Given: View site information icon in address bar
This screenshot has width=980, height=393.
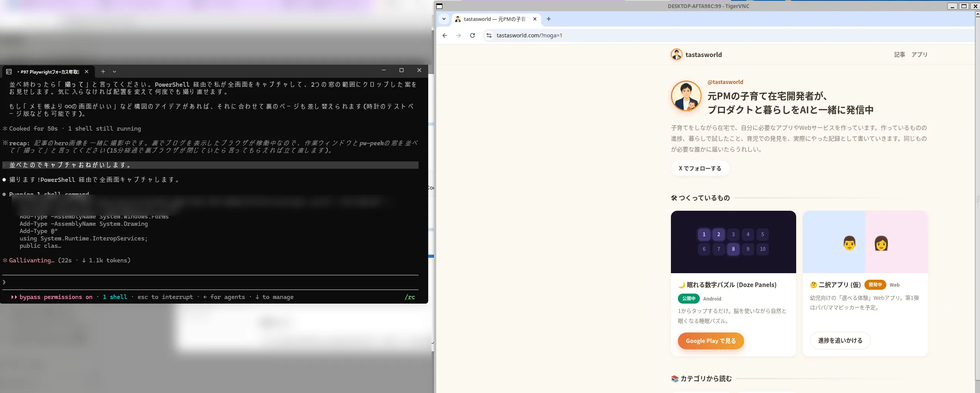Looking at the screenshot, I should [489, 35].
